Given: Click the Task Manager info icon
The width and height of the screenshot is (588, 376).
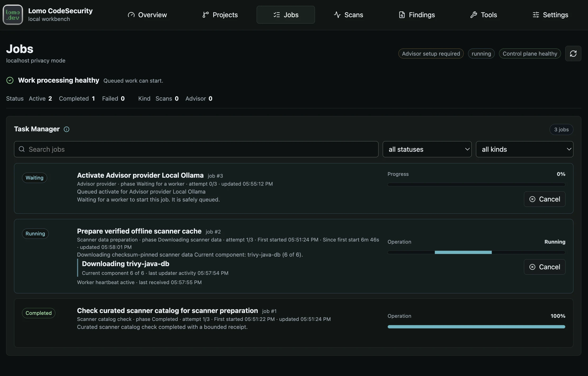Looking at the screenshot, I should coord(66,129).
